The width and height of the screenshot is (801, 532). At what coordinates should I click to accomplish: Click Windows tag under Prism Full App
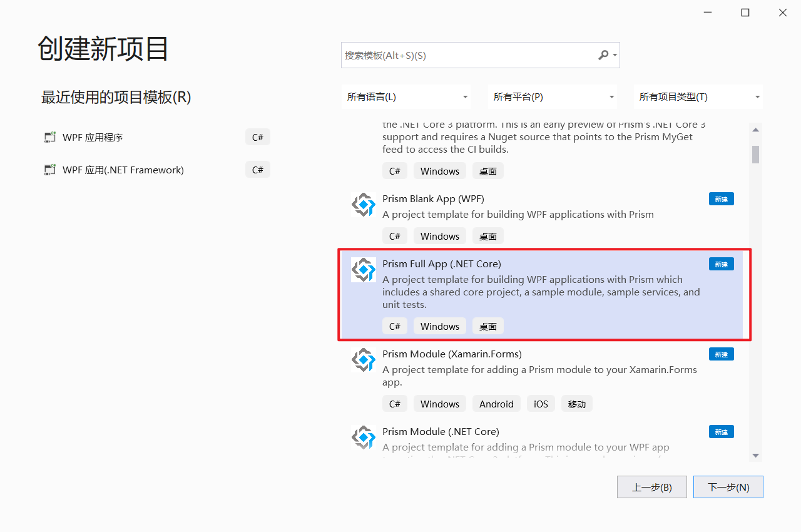(x=440, y=326)
